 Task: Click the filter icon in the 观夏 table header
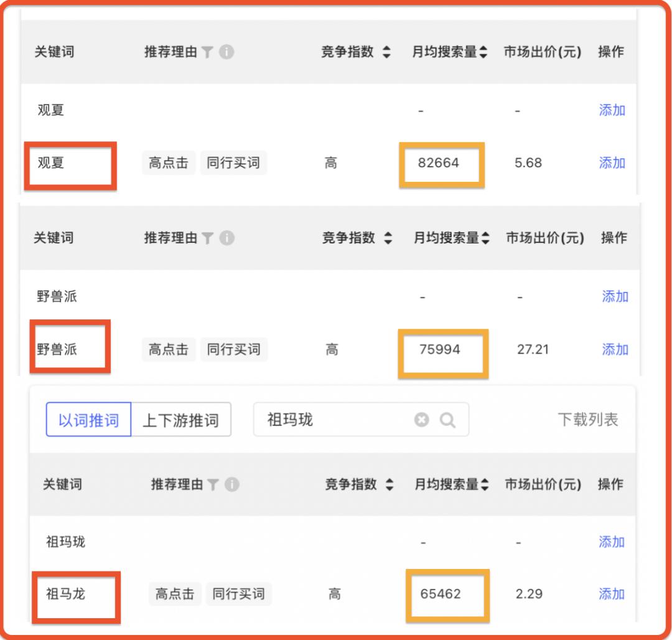208,52
